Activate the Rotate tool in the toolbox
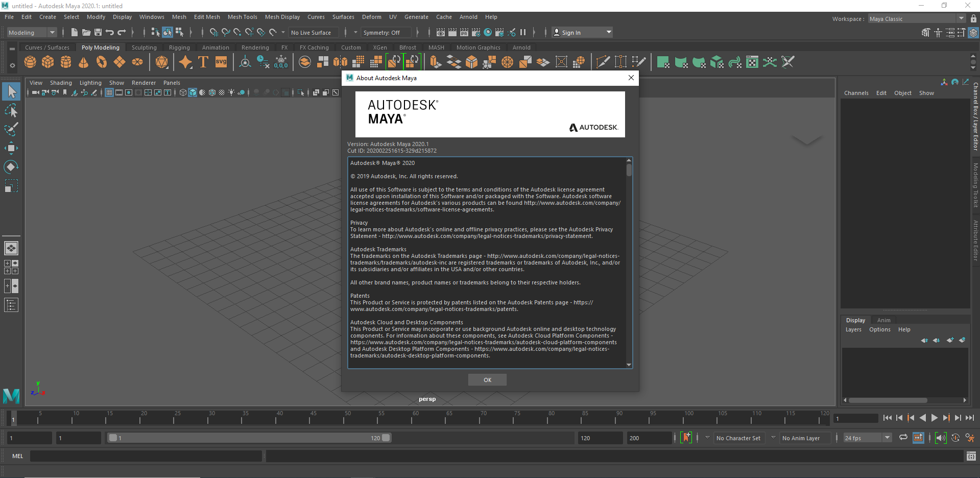The width and height of the screenshot is (980, 478). (11, 167)
